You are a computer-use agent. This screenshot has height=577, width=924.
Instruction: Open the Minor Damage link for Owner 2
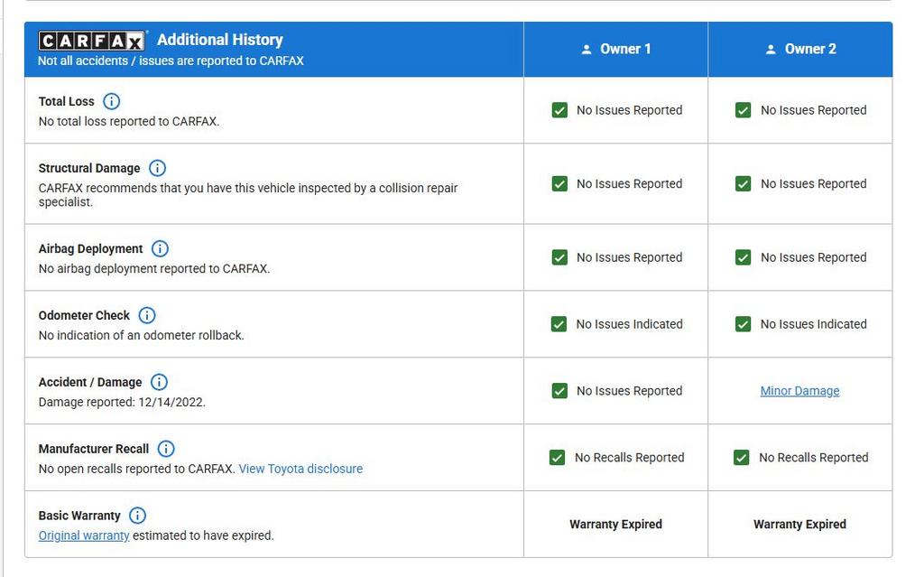click(799, 391)
